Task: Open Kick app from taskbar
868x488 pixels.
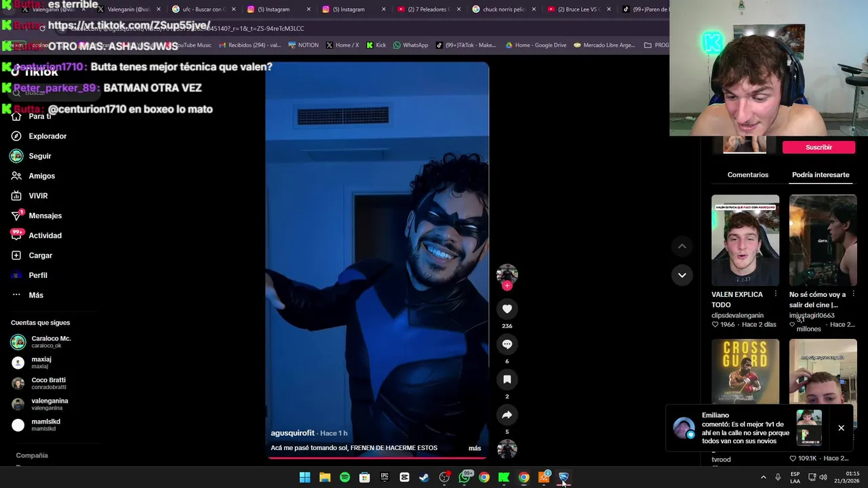Action: [504, 477]
